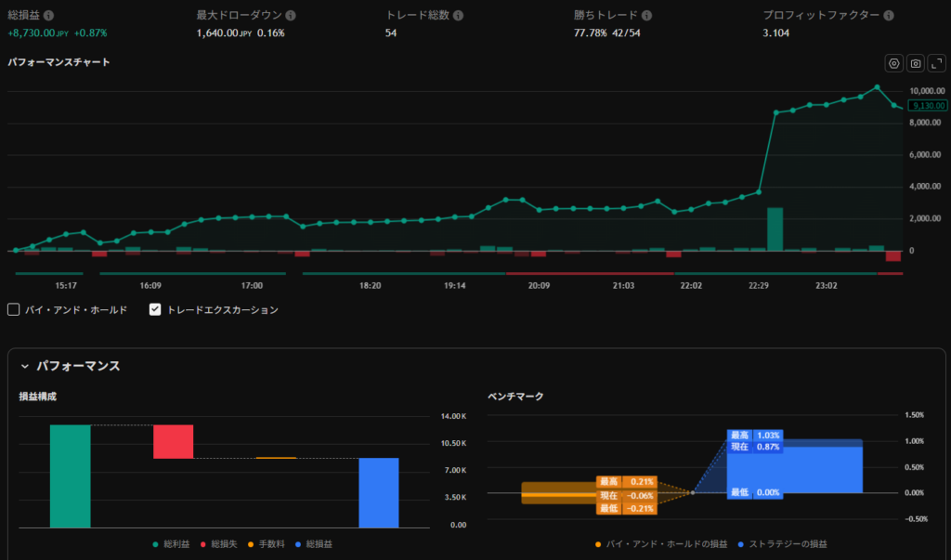Click the green 総利益 bar
The width and height of the screenshot is (951, 560).
click(x=71, y=475)
